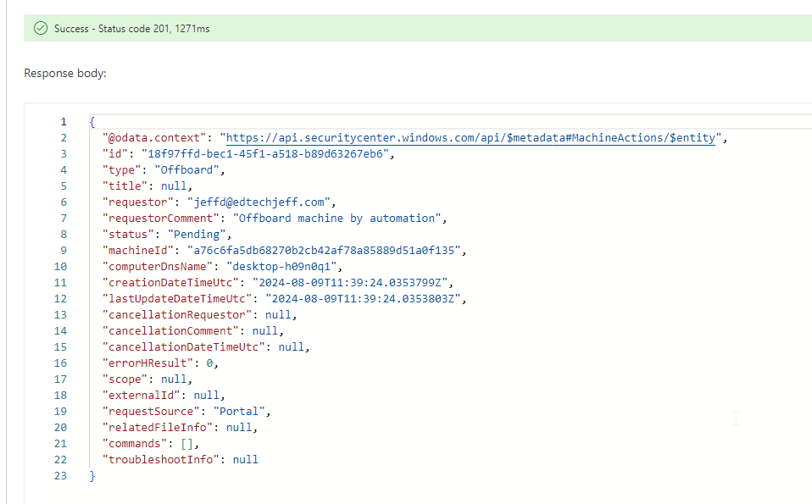Image resolution: width=812 pixels, height=504 pixels.
Task: Click the "Portal" requestSource value
Action: point(241,412)
